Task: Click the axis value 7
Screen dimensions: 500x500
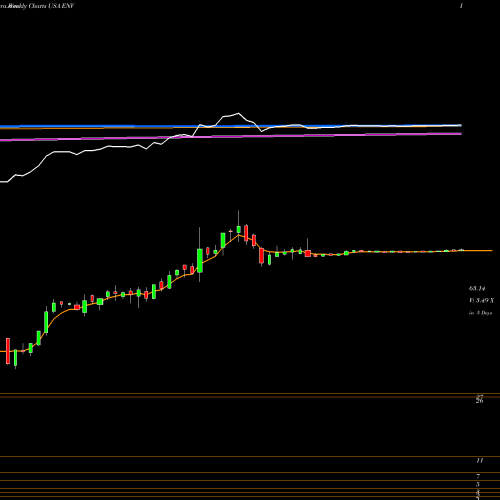Action: click(x=478, y=476)
